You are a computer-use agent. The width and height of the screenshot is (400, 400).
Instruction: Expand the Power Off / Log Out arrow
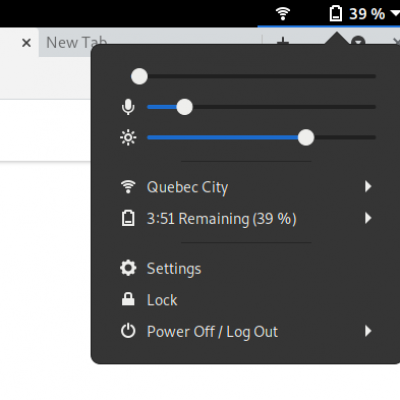(368, 331)
